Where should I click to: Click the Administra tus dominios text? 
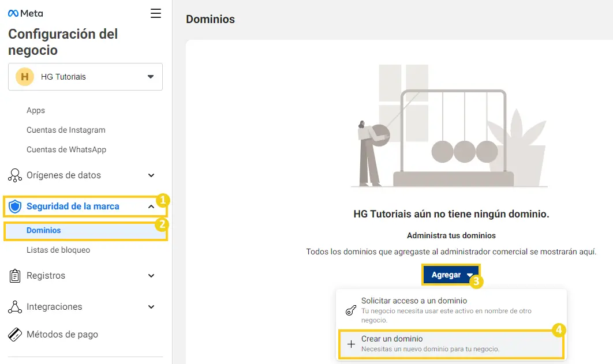tap(451, 235)
